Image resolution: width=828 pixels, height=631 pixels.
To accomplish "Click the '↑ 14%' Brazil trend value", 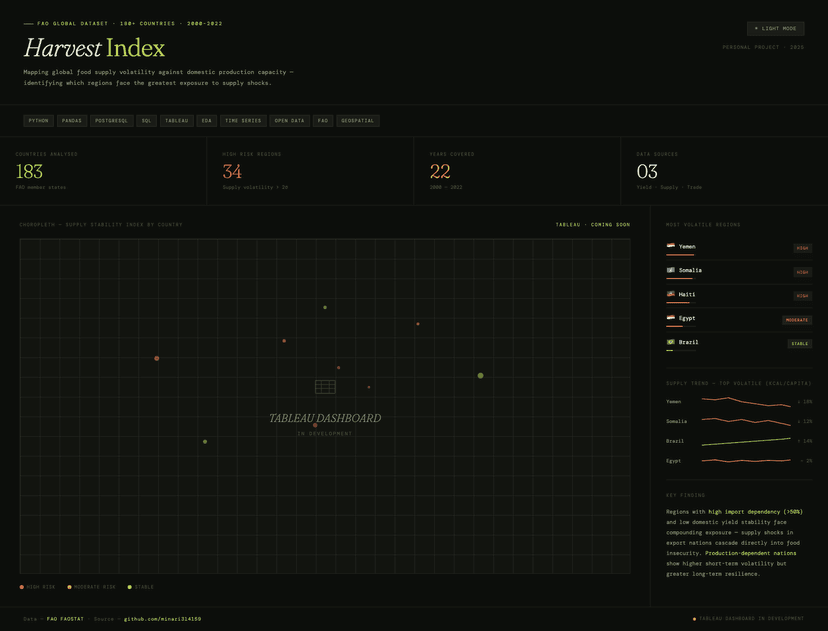I will point(805,441).
